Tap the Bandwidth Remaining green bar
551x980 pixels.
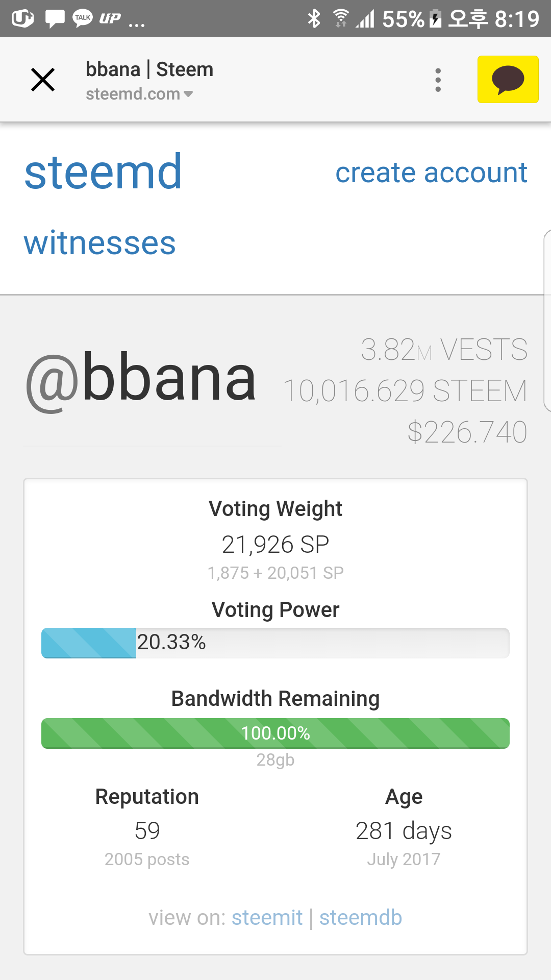coord(275,733)
